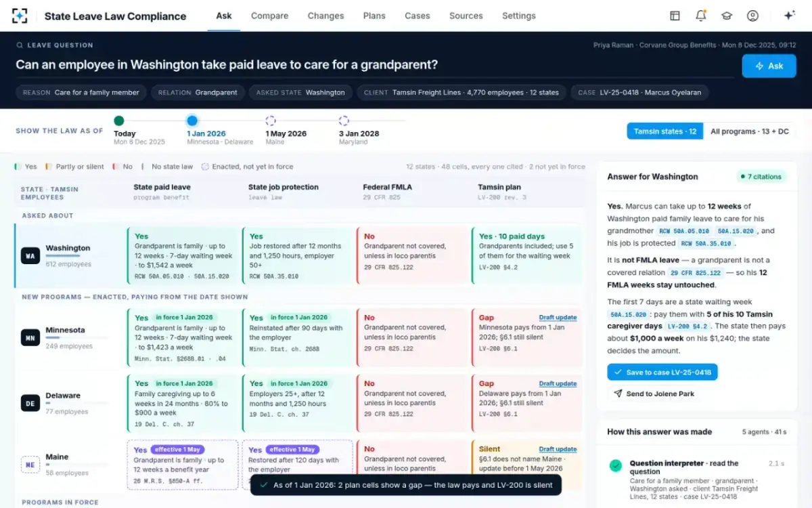Switch view to Tamsin states · 12

(x=665, y=131)
